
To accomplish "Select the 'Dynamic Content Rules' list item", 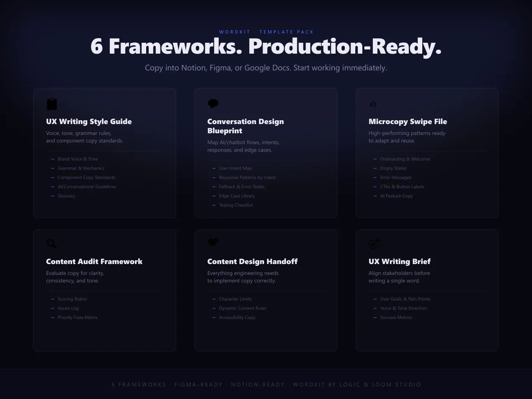I will point(243,308).
